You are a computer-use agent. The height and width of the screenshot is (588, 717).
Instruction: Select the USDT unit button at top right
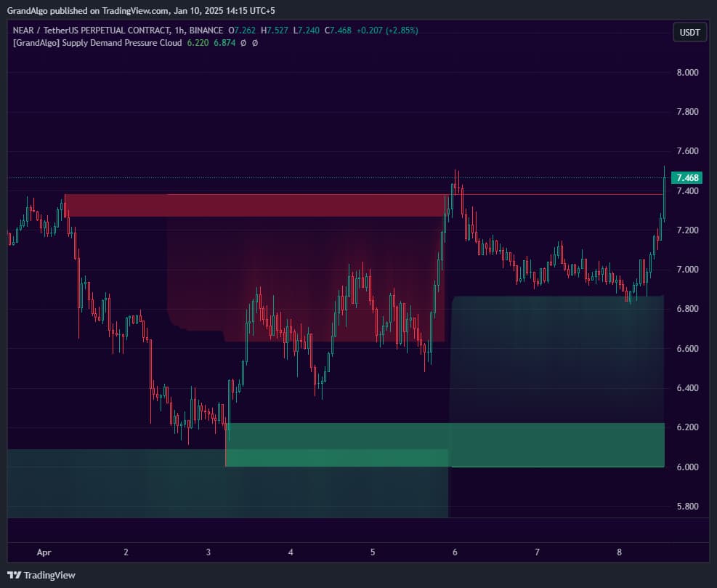coord(689,32)
